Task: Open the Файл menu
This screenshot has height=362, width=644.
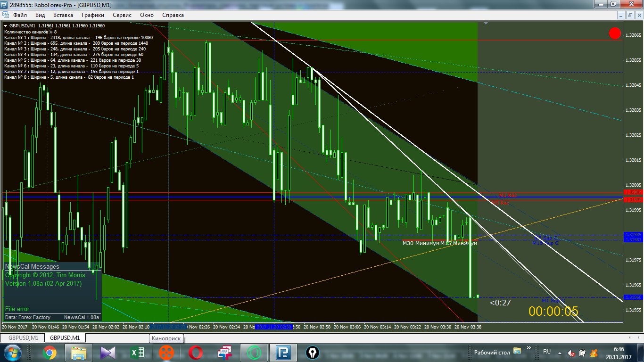Action: (x=20, y=15)
